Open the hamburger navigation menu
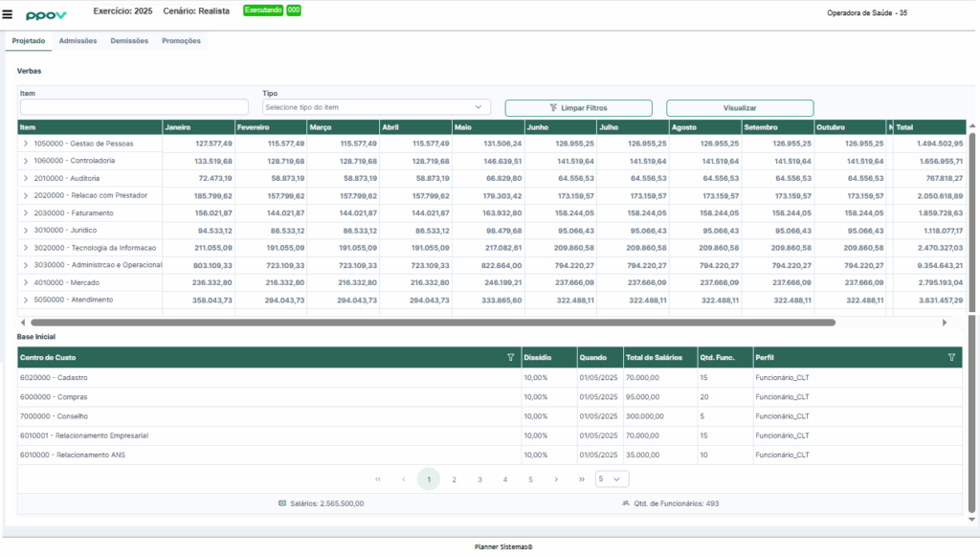980x557 pixels. point(8,14)
